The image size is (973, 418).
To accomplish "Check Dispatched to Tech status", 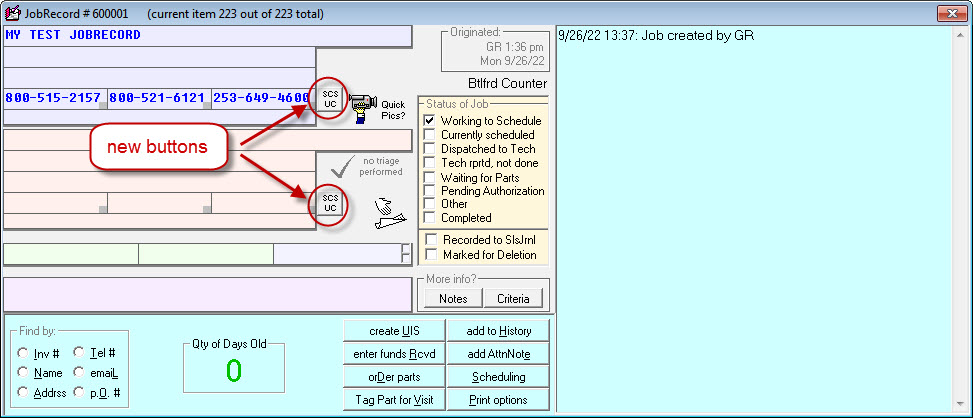I will 429,149.
